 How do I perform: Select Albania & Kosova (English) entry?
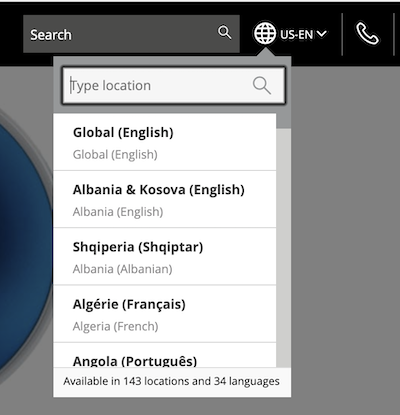pos(165,199)
